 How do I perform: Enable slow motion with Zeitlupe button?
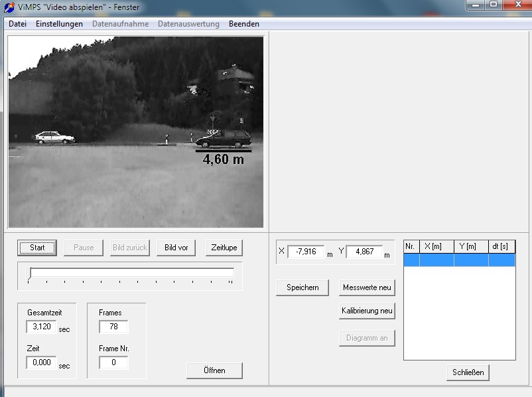coord(224,248)
